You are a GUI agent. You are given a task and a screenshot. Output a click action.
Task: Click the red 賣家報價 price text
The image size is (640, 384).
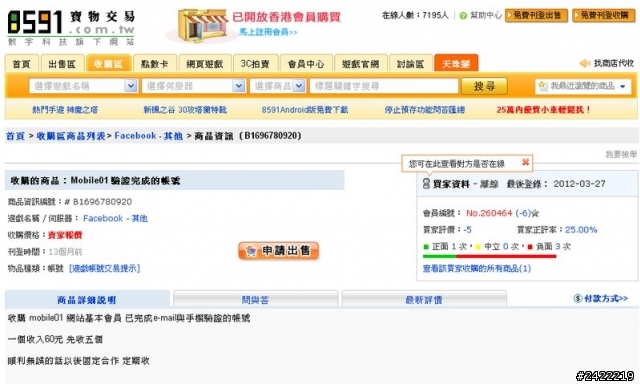click(x=65, y=235)
